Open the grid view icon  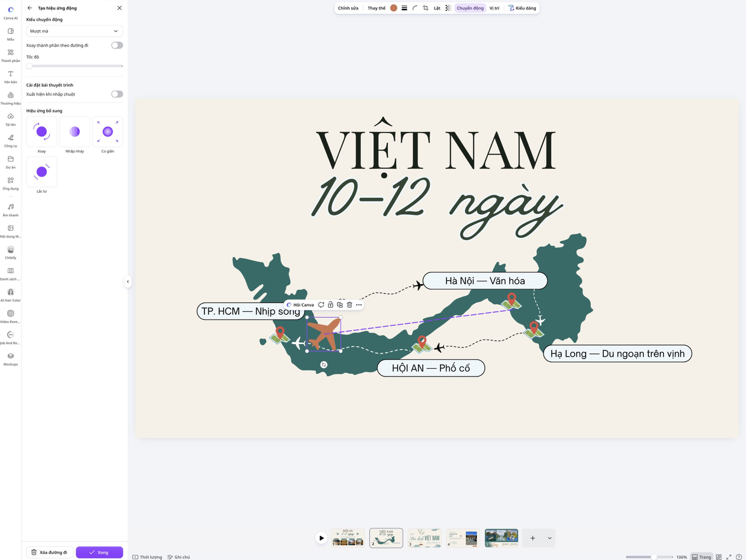click(719, 557)
